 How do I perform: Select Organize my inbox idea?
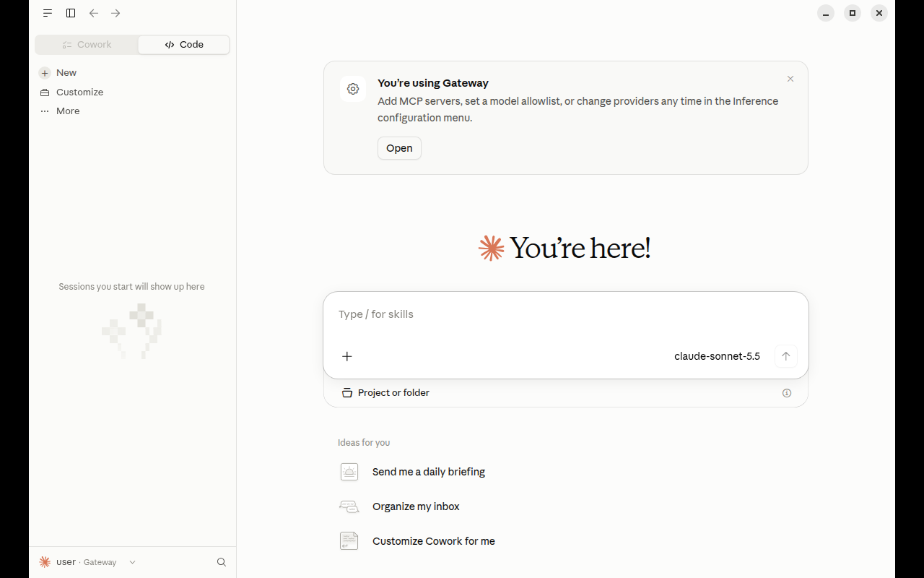click(416, 506)
